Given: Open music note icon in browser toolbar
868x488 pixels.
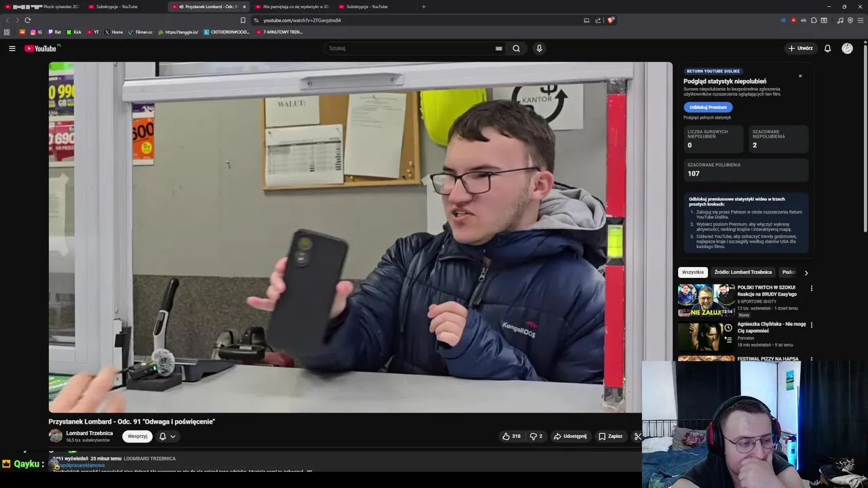Looking at the screenshot, I should tap(840, 20).
